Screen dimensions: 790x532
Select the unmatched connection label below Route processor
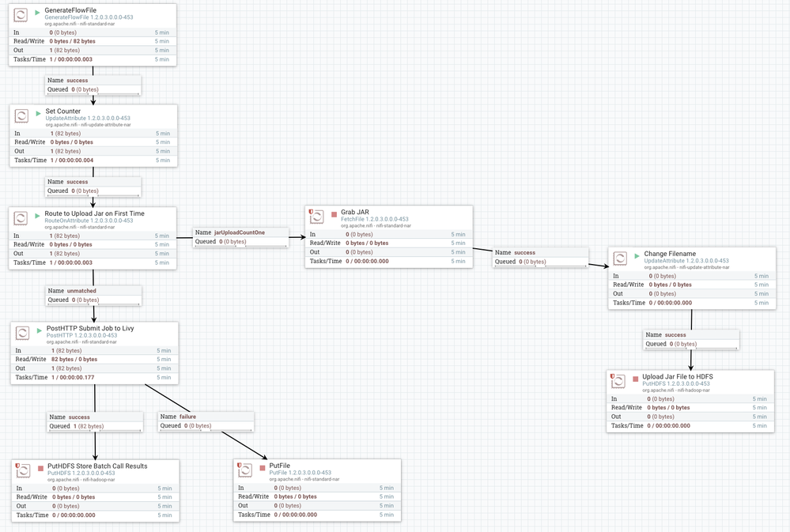click(x=71, y=291)
